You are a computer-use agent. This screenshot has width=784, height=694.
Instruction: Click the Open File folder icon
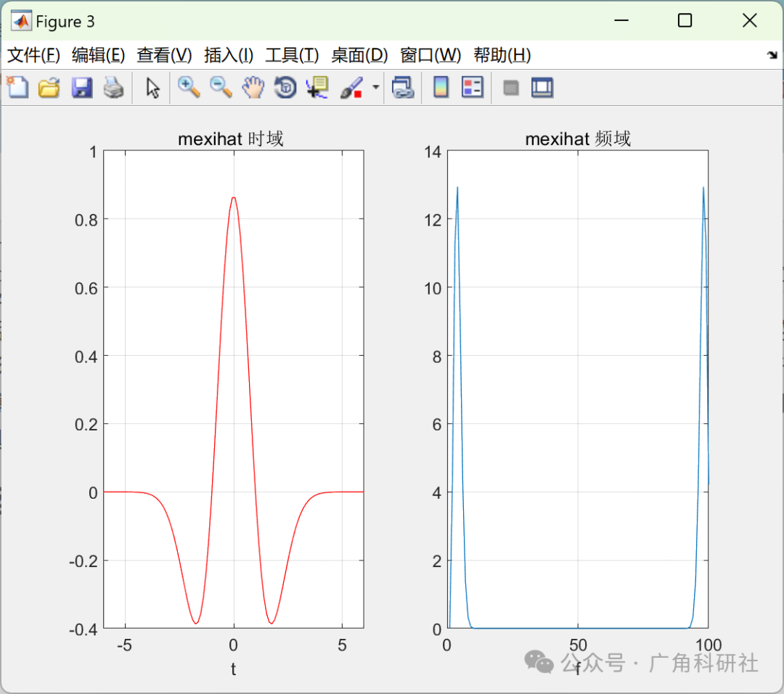[x=49, y=88]
